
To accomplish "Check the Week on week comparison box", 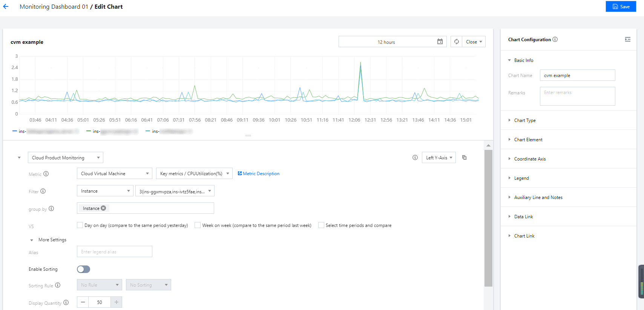I will [x=198, y=225].
